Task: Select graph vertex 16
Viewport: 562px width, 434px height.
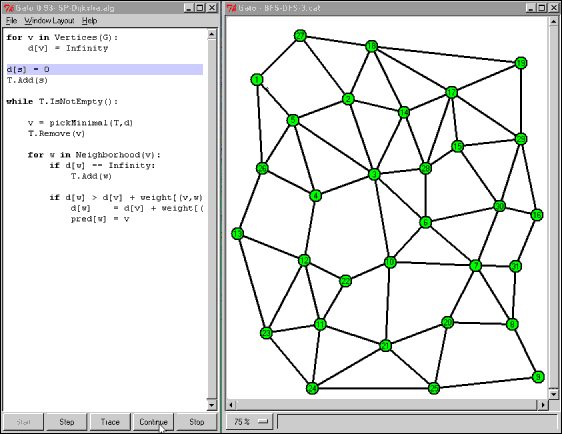Action: [537, 215]
